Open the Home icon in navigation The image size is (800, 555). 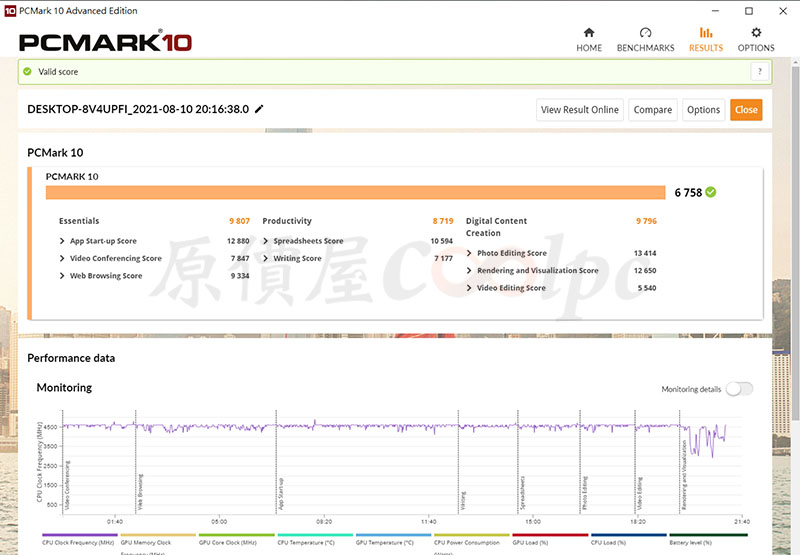(589, 33)
